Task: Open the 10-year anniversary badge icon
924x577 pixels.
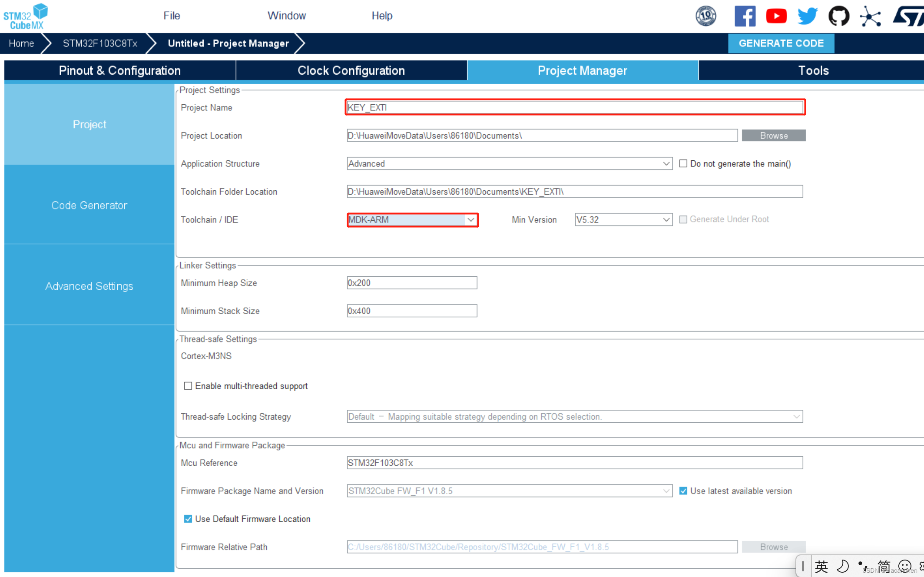Action: click(x=706, y=17)
